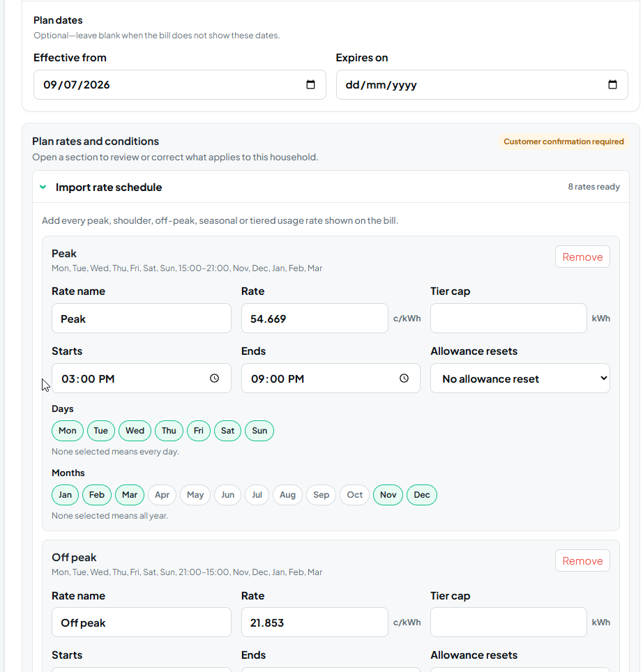Image resolution: width=643 pixels, height=672 pixels.
Task: Click the clock icon in Ends time field
Action: coord(404,379)
